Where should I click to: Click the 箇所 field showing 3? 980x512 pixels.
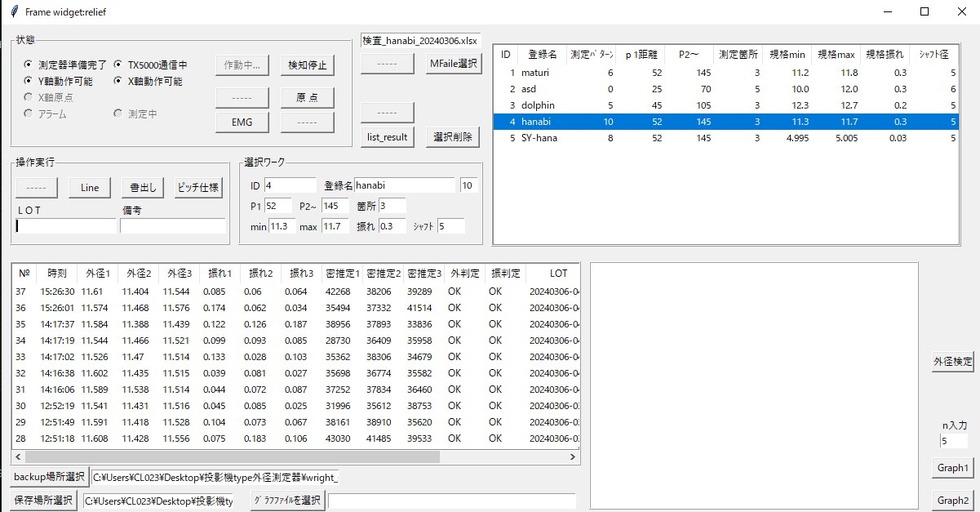(x=392, y=206)
